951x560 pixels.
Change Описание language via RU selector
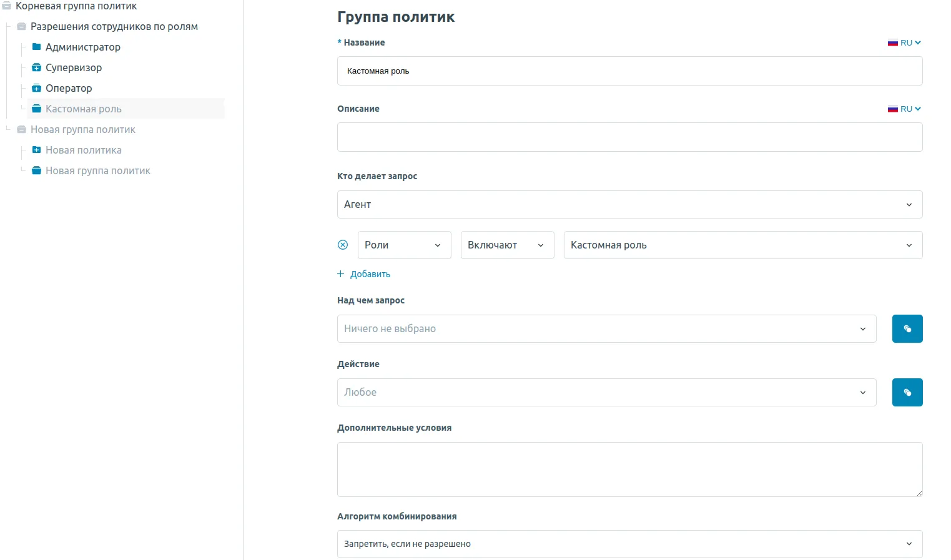[904, 109]
